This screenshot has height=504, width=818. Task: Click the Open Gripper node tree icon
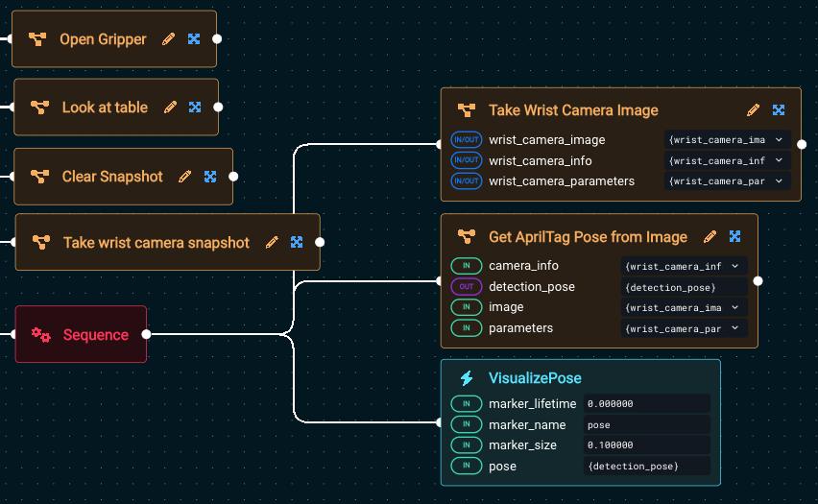[x=37, y=39]
